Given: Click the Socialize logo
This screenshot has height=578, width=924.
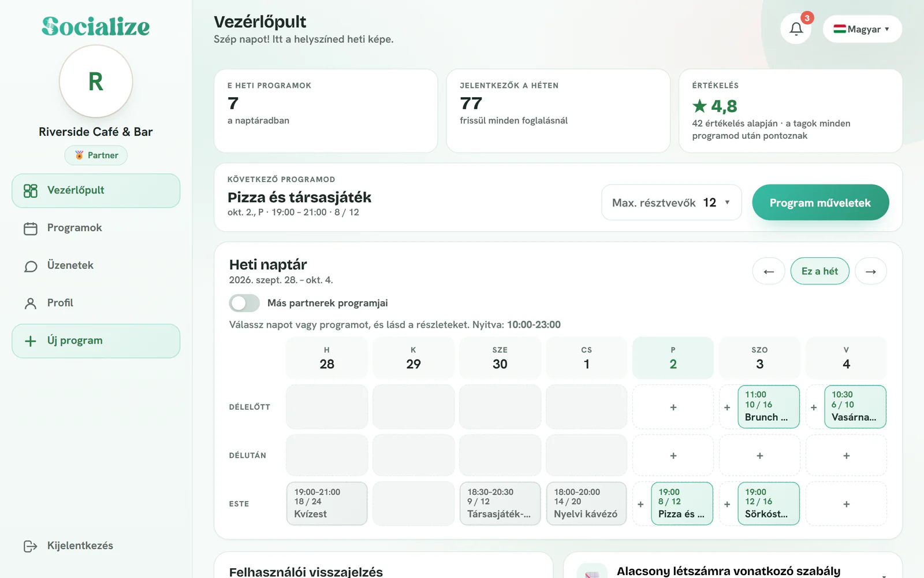Looking at the screenshot, I should pos(96,27).
